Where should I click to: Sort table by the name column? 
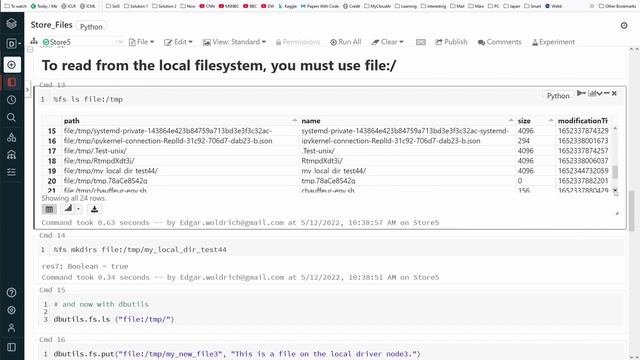[407, 121]
